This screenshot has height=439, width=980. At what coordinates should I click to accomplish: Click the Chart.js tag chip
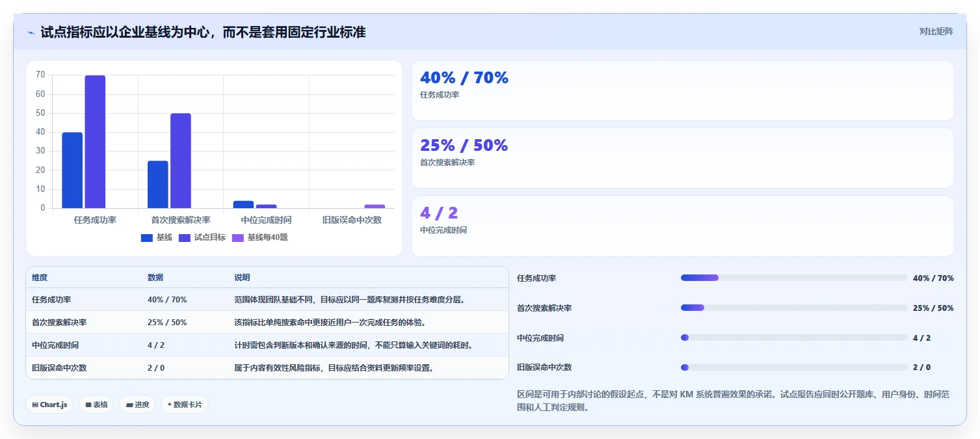(49, 405)
